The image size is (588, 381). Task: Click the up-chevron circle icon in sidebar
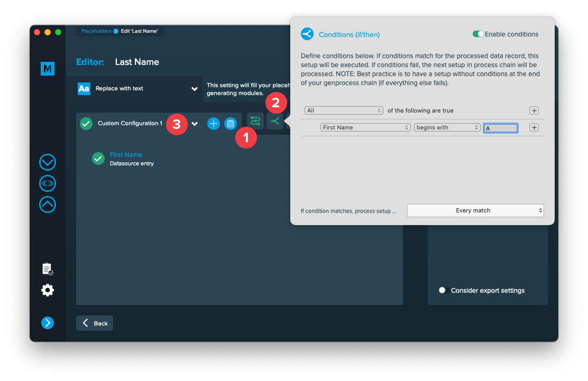[x=48, y=205]
